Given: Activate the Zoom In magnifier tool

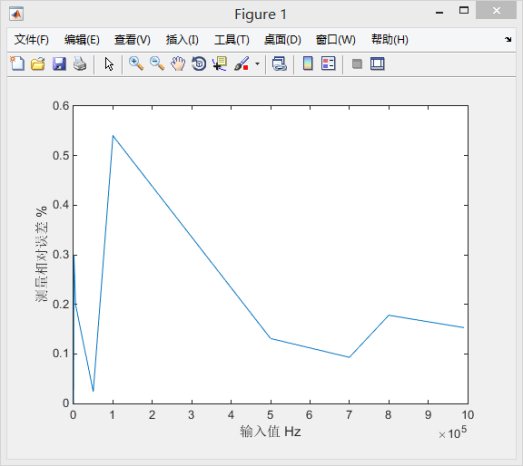Looking at the screenshot, I should (136, 63).
